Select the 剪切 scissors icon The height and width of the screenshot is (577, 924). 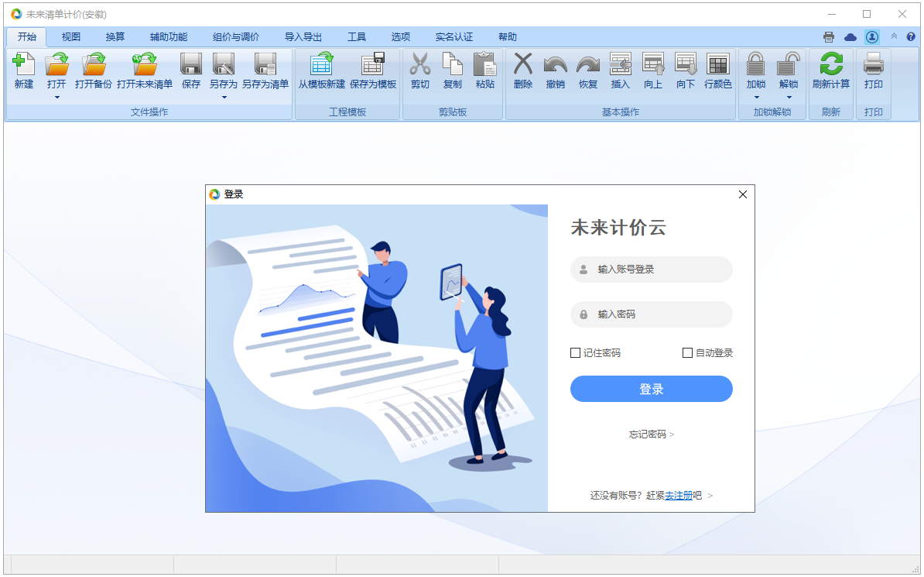pos(420,64)
